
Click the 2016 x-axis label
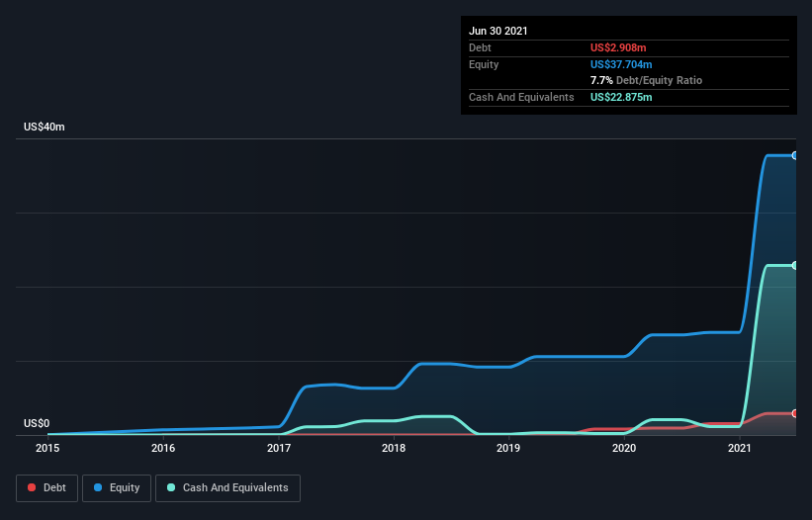point(163,448)
